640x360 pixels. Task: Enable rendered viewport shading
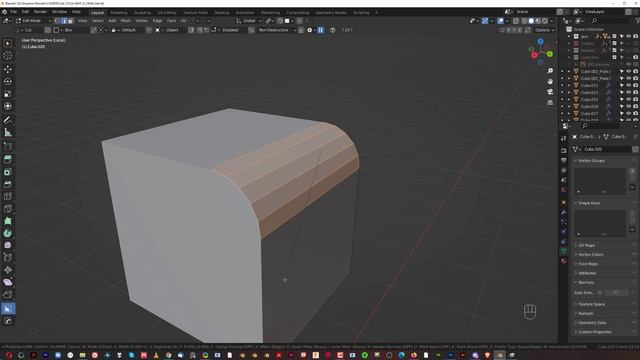pos(545,21)
